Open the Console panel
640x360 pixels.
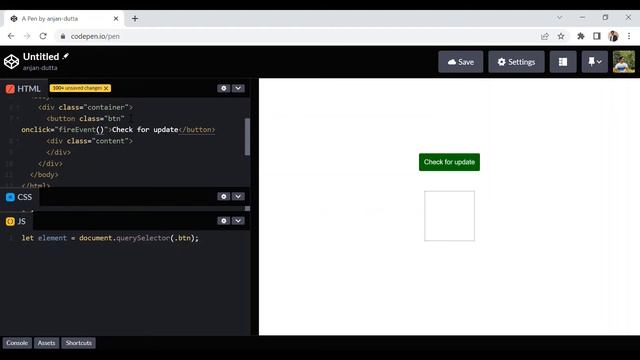17,343
